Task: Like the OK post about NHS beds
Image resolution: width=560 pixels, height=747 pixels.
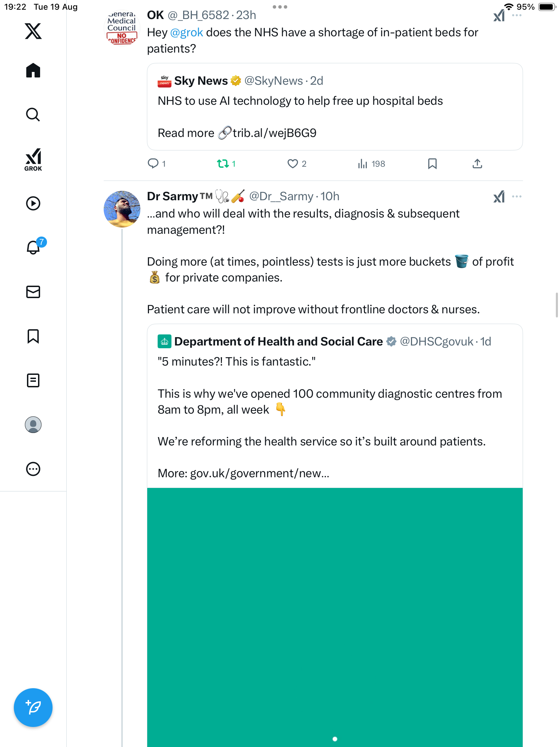Action: pyautogui.click(x=292, y=164)
